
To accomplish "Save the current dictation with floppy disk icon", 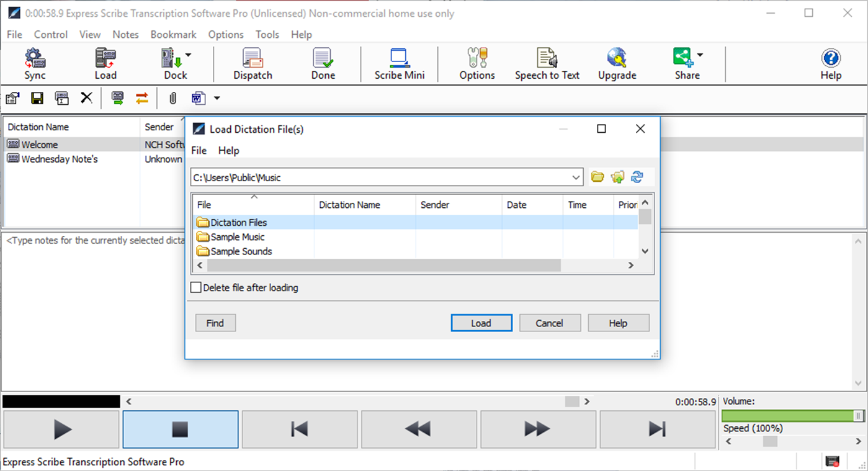I will coord(37,97).
